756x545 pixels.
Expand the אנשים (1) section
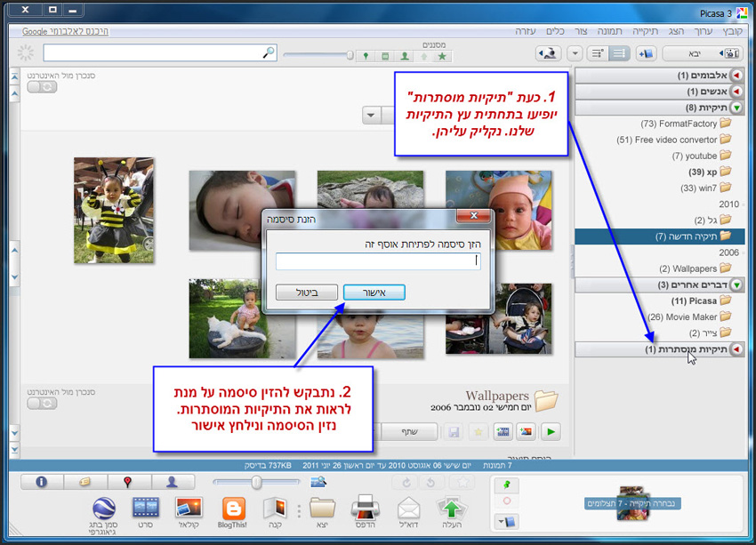pyautogui.click(x=736, y=91)
